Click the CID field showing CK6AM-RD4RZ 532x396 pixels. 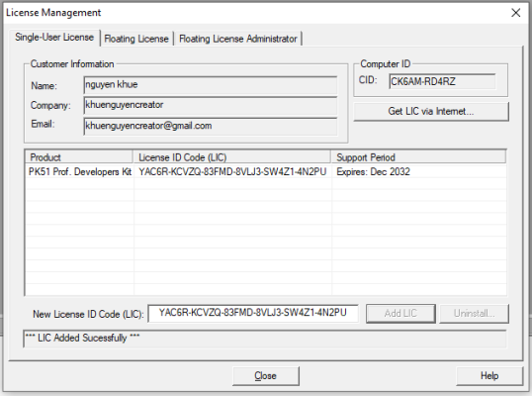click(442, 81)
